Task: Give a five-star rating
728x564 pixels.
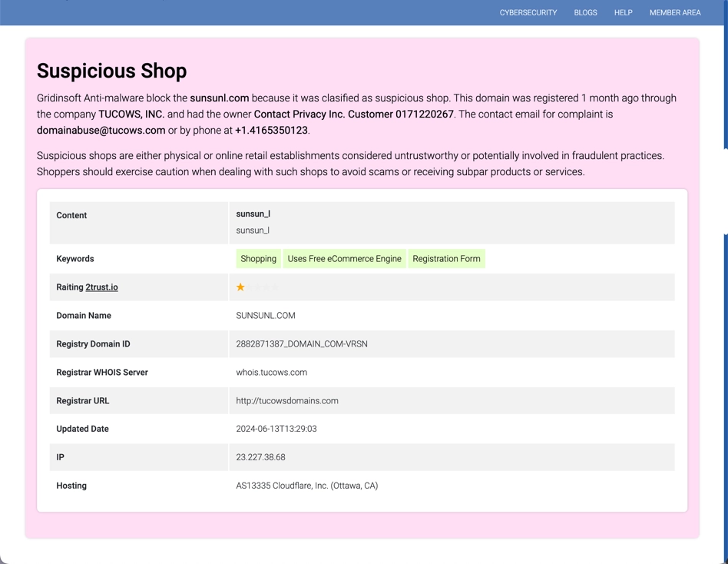Action: pyautogui.click(x=274, y=287)
